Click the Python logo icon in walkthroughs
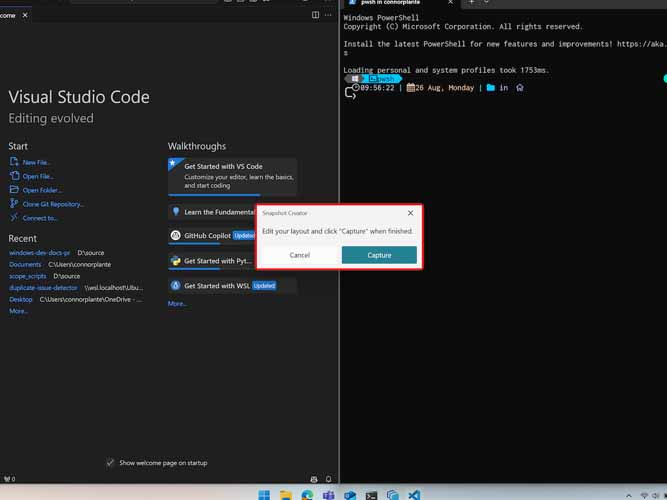The image size is (667, 500). tap(175, 260)
